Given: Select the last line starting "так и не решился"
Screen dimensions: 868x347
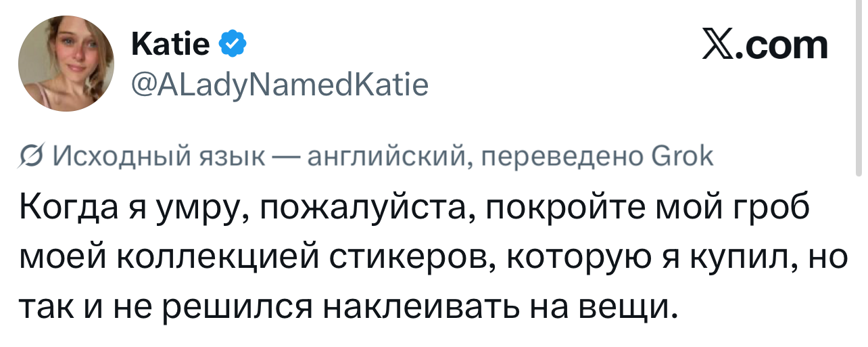Looking at the screenshot, I should [347, 306].
